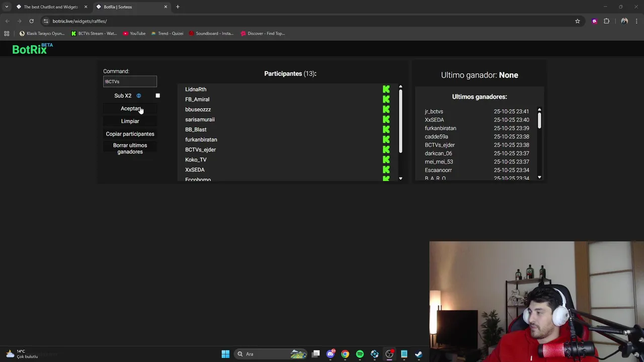
Task: Go back using the browser back arrow
Action: pos(8,21)
